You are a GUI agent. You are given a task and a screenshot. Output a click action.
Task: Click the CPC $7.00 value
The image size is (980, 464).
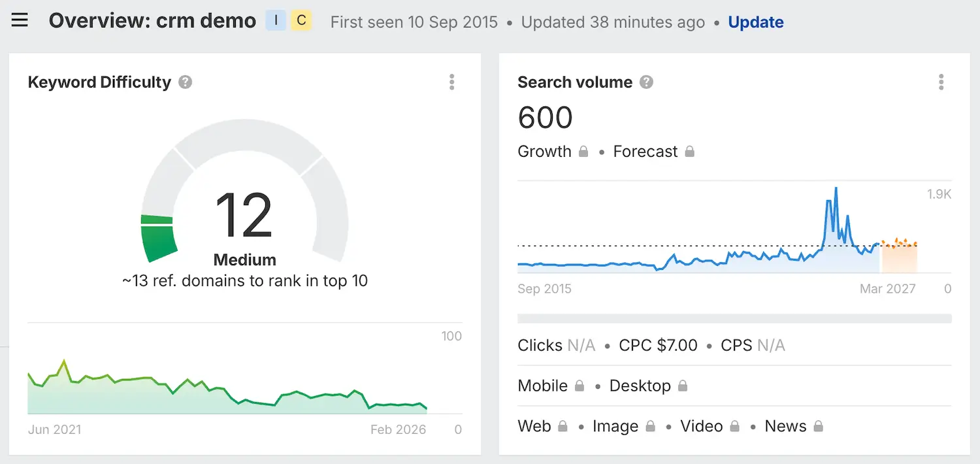click(x=658, y=346)
